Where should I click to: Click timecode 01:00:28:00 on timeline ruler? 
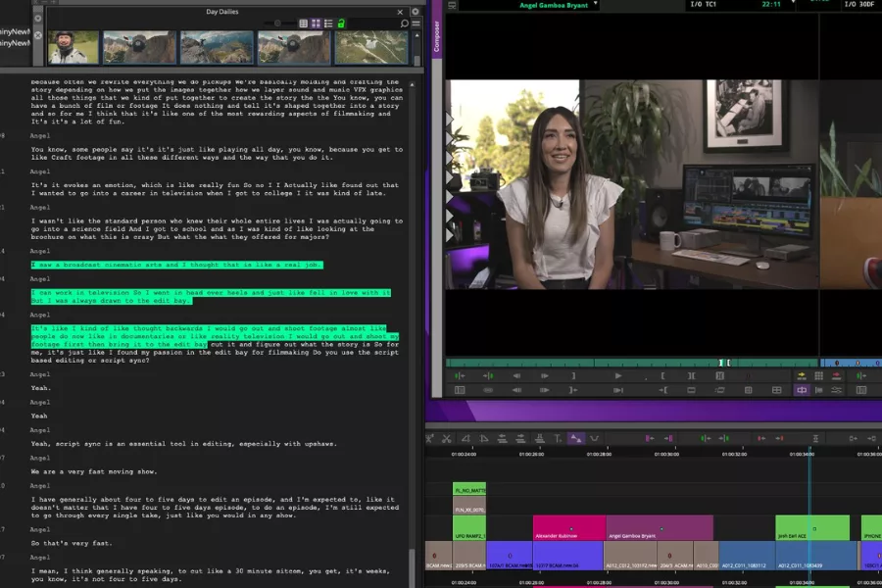click(599, 454)
